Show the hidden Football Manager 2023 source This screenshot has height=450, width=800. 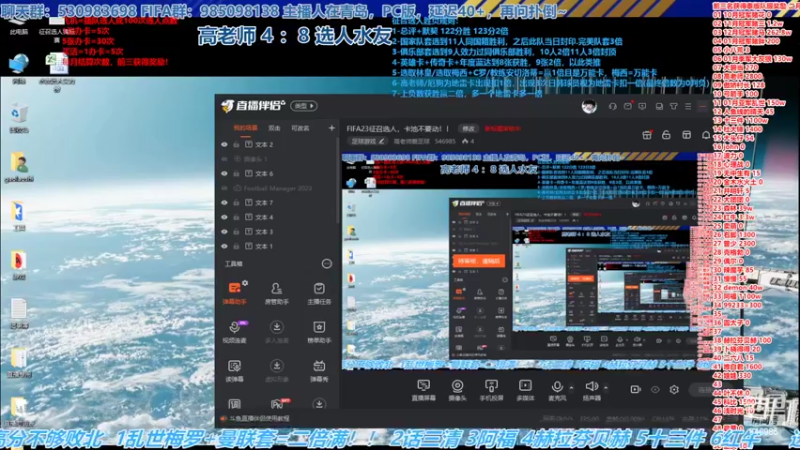click(224, 188)
